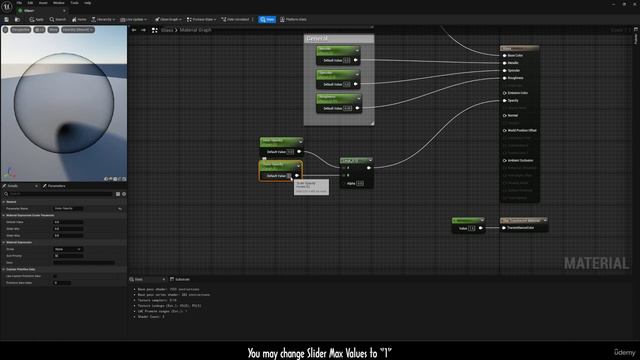Click the Show viewport button
640x360 pixels.
(53, 30)
